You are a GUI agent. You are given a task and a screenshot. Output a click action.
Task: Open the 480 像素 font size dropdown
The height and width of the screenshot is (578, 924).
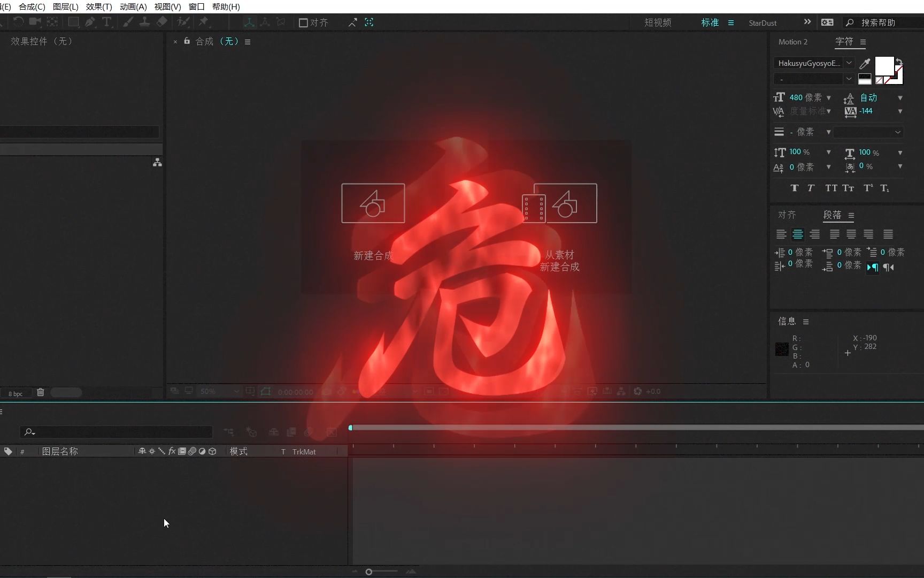pos(828,98)
